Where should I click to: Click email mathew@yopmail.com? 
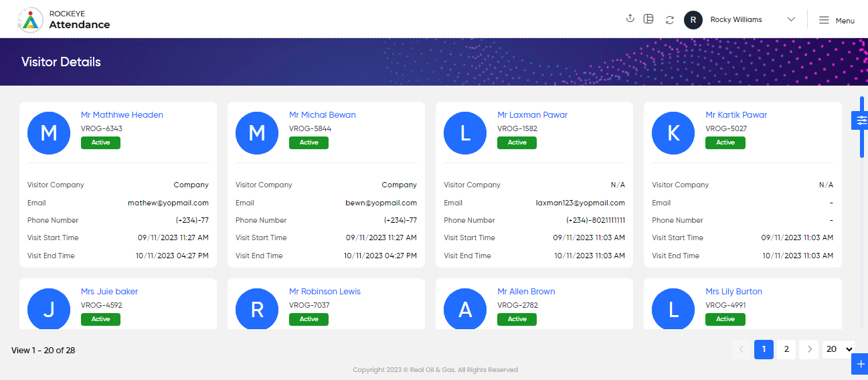168,203
